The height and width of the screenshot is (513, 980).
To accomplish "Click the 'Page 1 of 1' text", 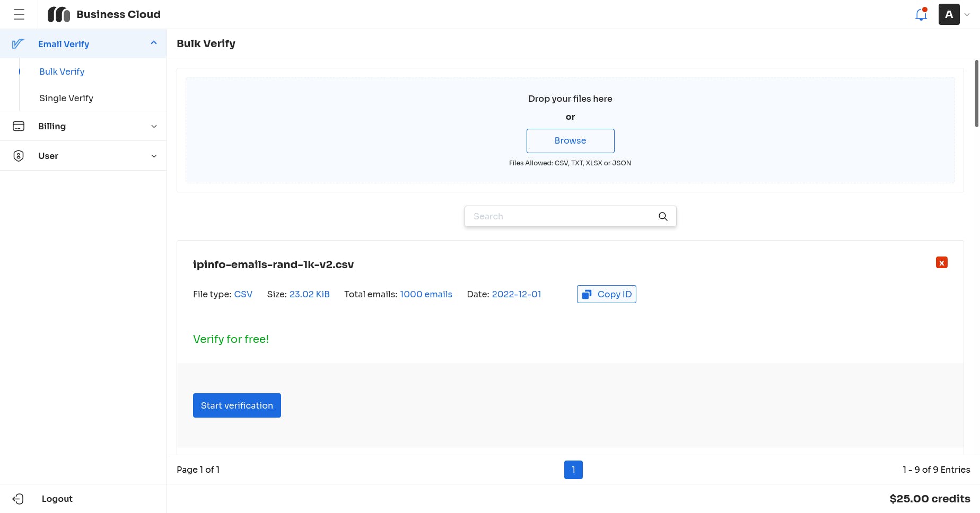I will click(x=198, y=470).
